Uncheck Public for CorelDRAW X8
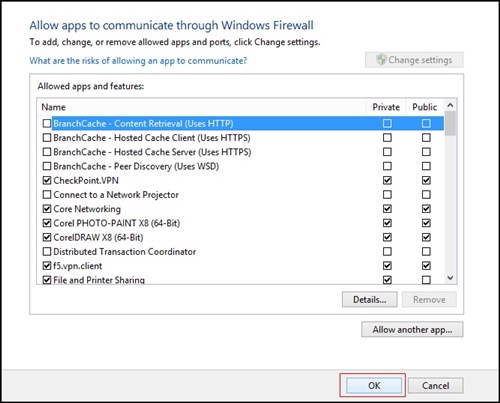 (x=426, y=237)
